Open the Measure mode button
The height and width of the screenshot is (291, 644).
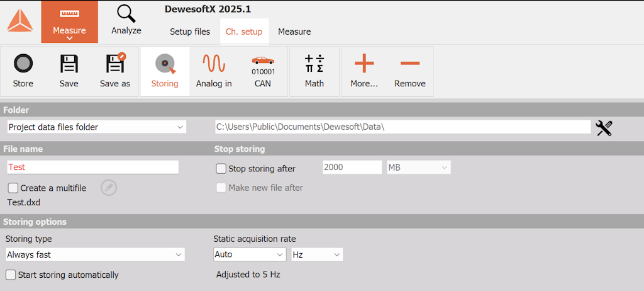[69, 21]
